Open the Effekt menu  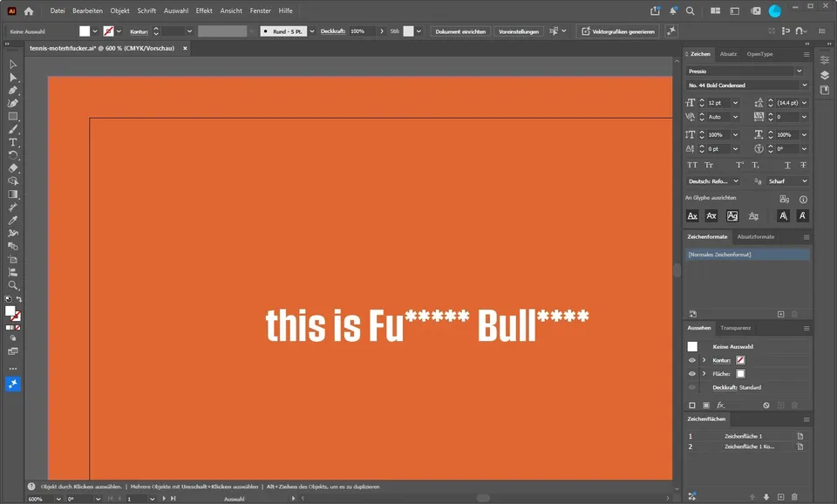click(x=204, y=10)
